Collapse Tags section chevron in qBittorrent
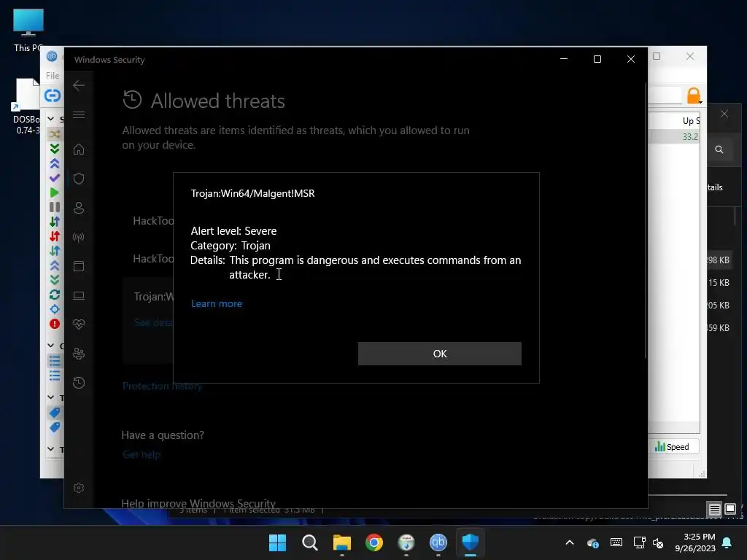Viewport: 747px width, 560px height. tap(51, 397)
